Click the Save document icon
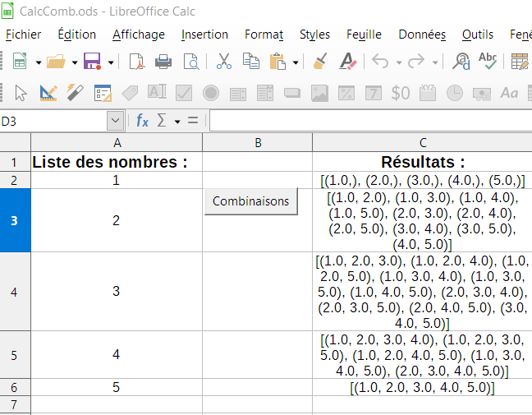The height and width of the screenshot is (415, 532). click(92, 62)
